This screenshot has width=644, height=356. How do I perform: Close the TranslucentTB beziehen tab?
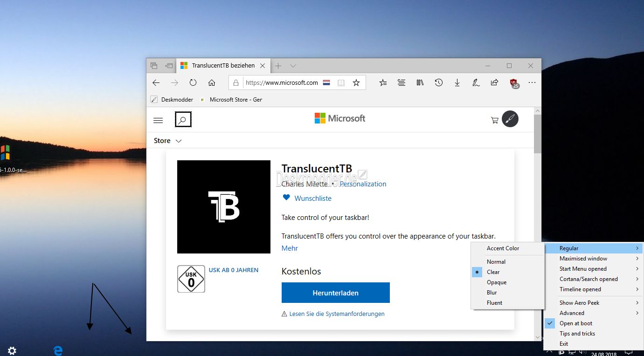point(263,66)
